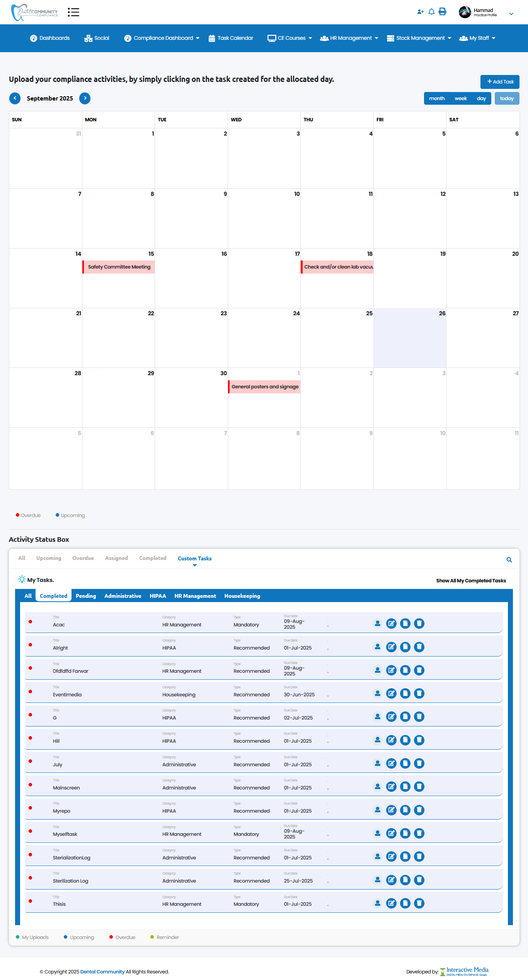
Task: Expand the Compliance Dashboard dropdown
Action: (x=162, y=38)
